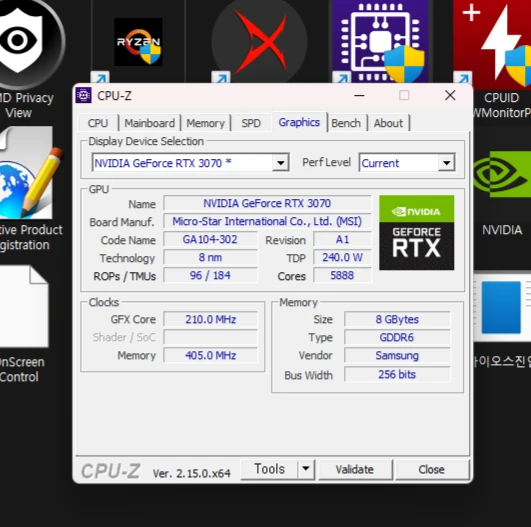Open the Tools dropdown arrow
The height and width of the screenshot is (527, 531).
coord(306,469)
